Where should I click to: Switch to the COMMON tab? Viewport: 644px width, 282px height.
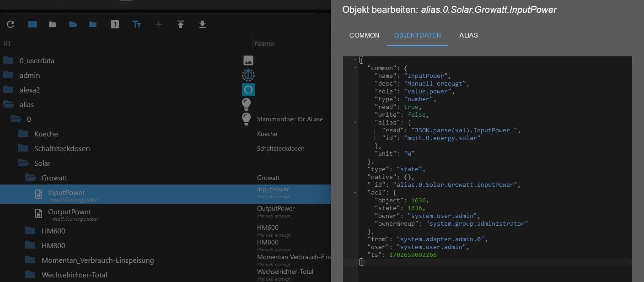coord(364,35)
